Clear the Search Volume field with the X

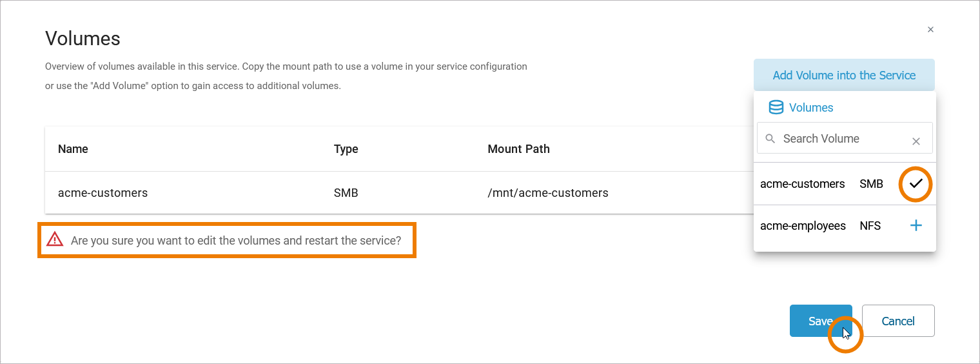916,141
